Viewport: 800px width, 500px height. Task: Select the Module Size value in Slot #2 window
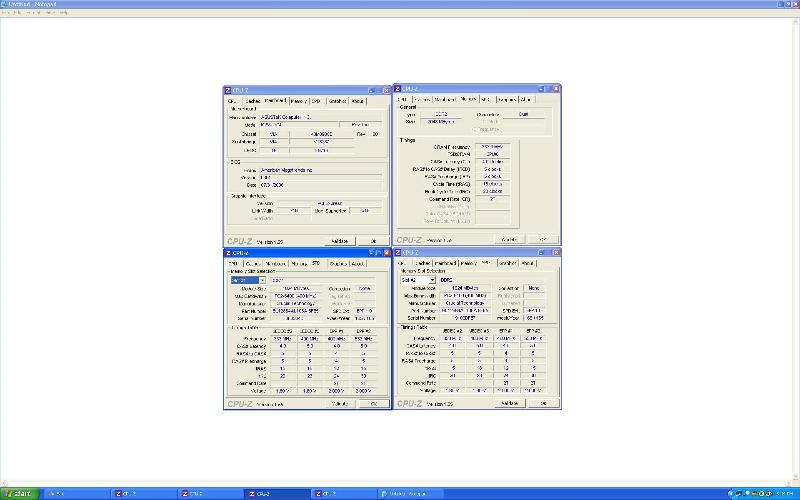464,288
